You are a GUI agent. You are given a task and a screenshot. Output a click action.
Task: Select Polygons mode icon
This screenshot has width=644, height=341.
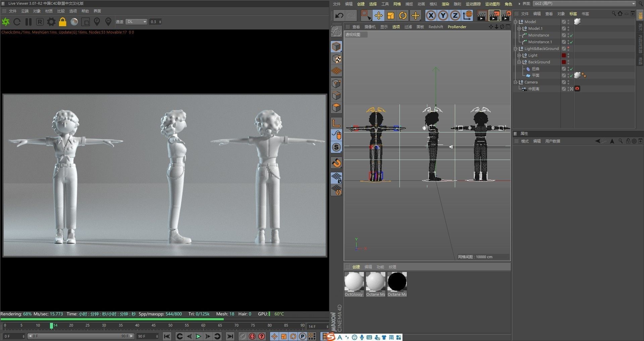pyautogui.click(x=336, y=108)
